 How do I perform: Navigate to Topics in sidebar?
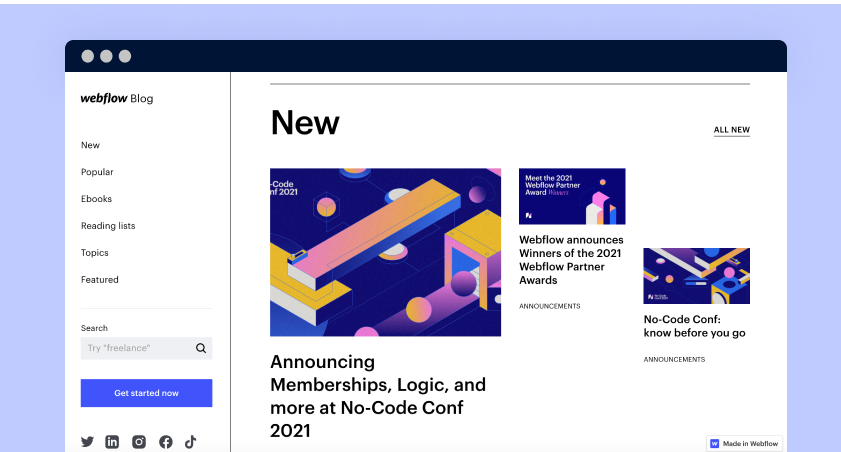point(94,253)
